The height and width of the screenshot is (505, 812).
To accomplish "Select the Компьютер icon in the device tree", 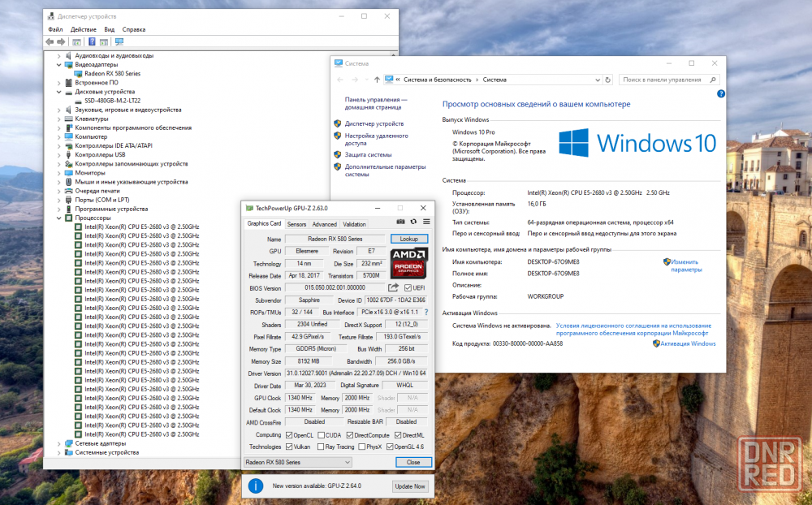I will [68, 136].
